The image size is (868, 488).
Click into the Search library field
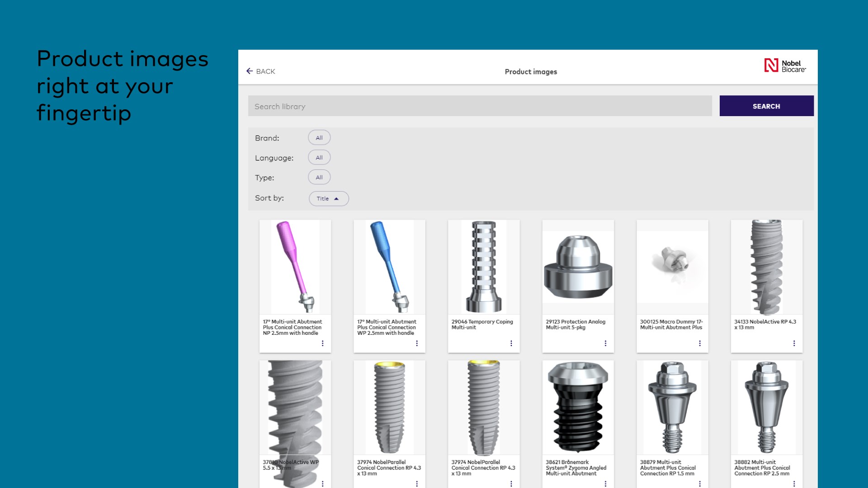480,106
